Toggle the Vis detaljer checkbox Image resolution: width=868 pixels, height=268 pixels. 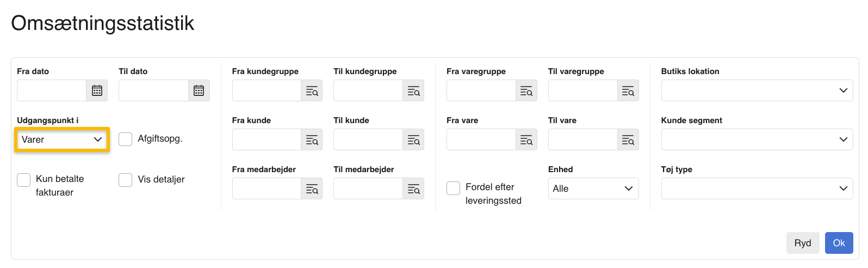coord(126,180)
